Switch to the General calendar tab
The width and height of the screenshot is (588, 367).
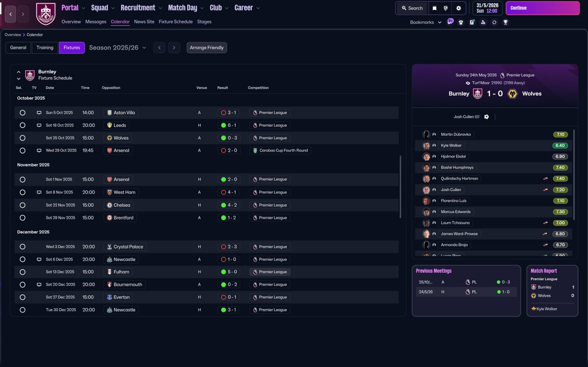(x=18, y=48)
